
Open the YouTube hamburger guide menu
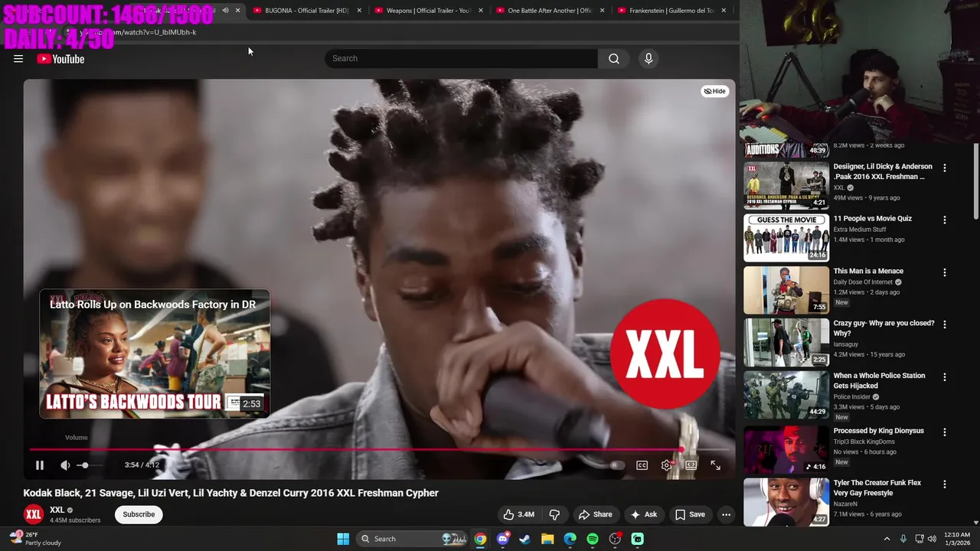pyautogui.click(x=18, y=59)
